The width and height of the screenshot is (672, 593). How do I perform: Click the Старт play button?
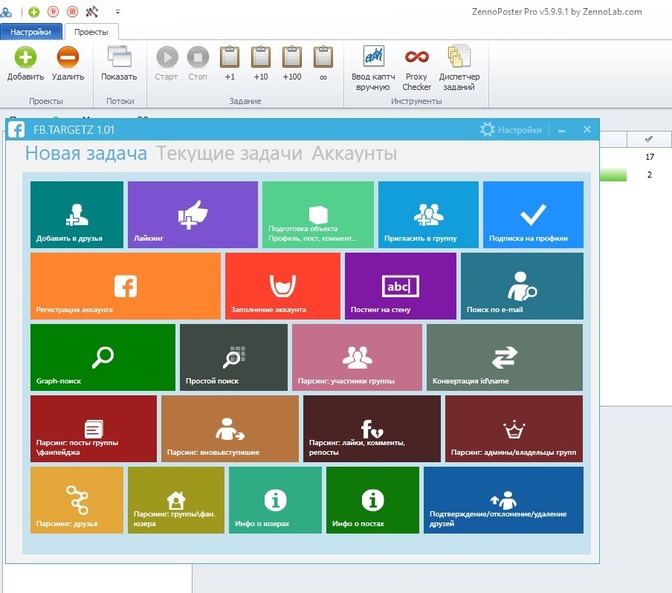166,63
